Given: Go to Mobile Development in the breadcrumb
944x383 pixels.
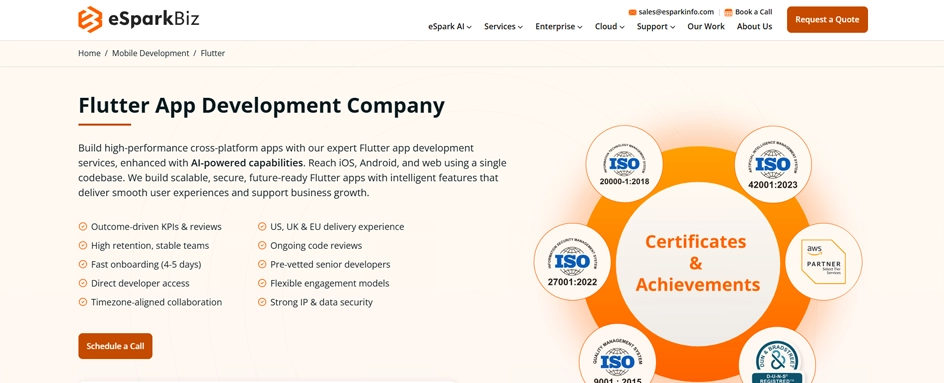Looking at the screenshot, I should coord(151,53).
